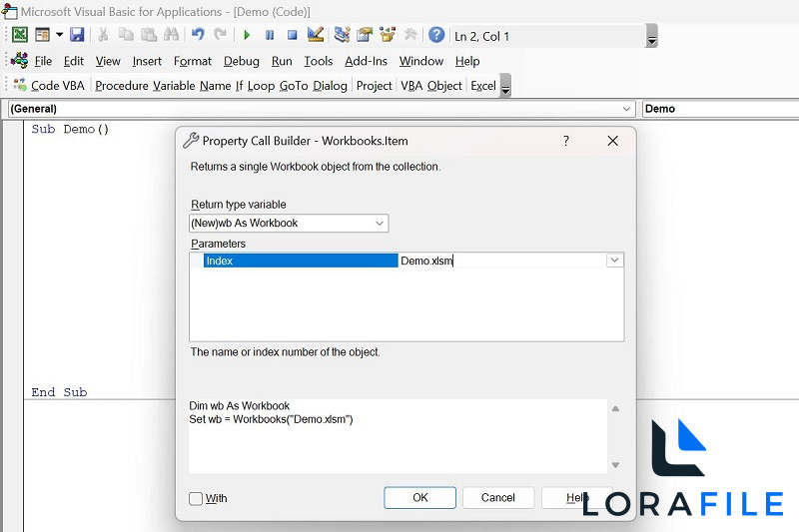
Task: Click the generated code preview box
Action: point(398,436)
